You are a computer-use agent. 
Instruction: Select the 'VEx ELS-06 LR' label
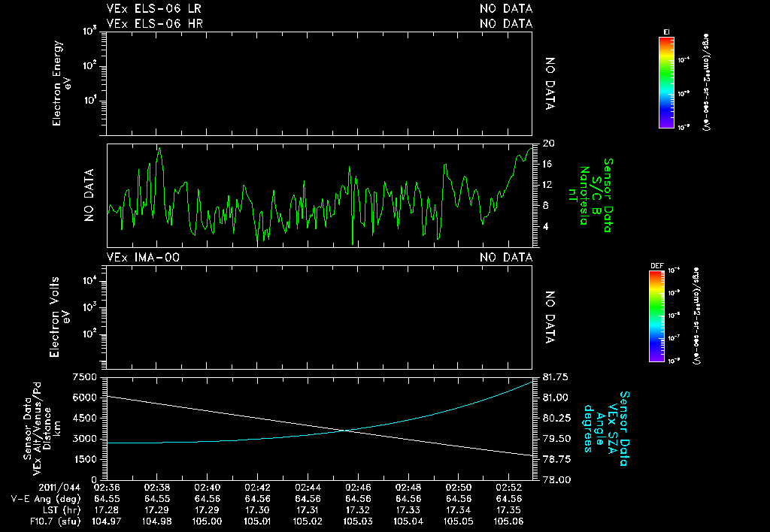(x=153, y=9)
